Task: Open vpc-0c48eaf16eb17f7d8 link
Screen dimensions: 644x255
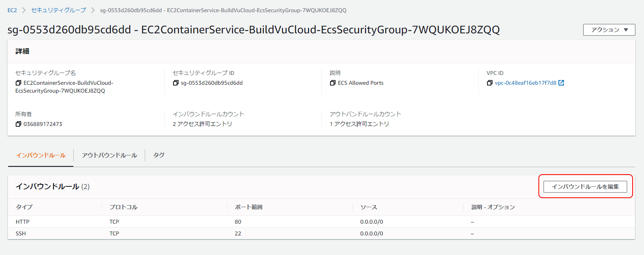Action: [525, 83]
